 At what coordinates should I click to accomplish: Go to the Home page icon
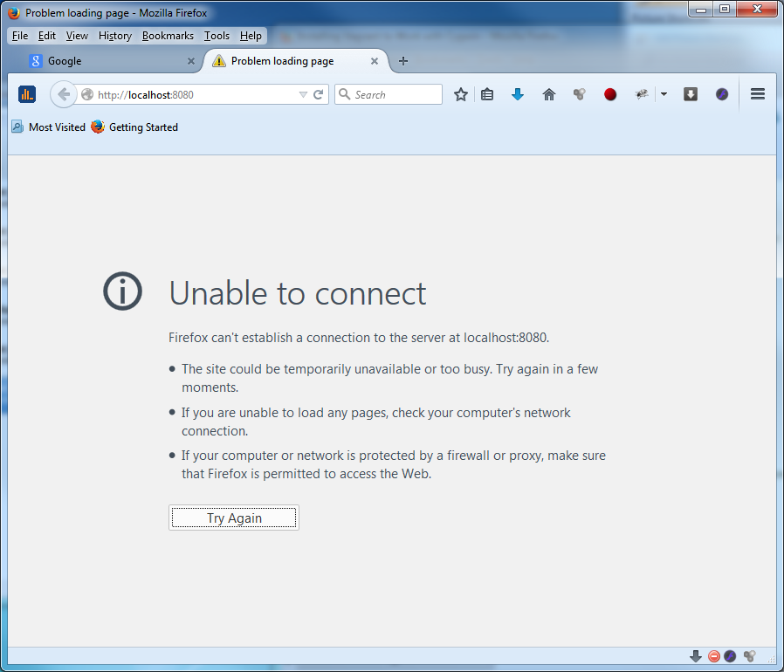pos(549,94)
